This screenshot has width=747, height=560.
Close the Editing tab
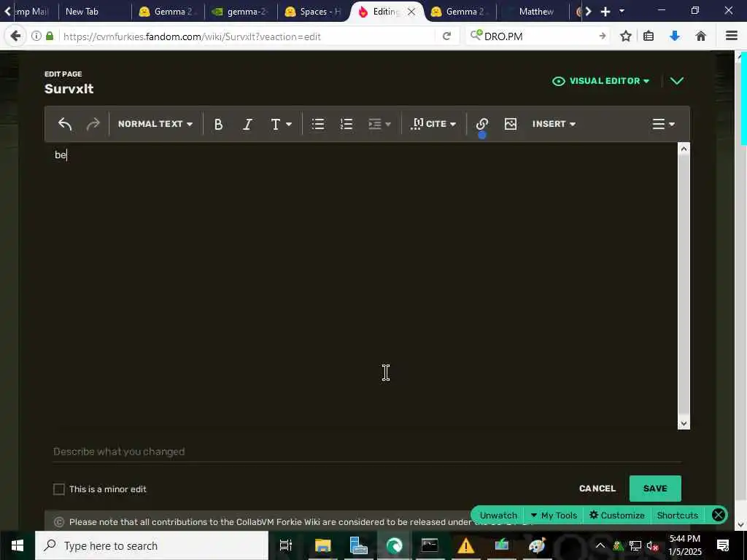(411, 12)
